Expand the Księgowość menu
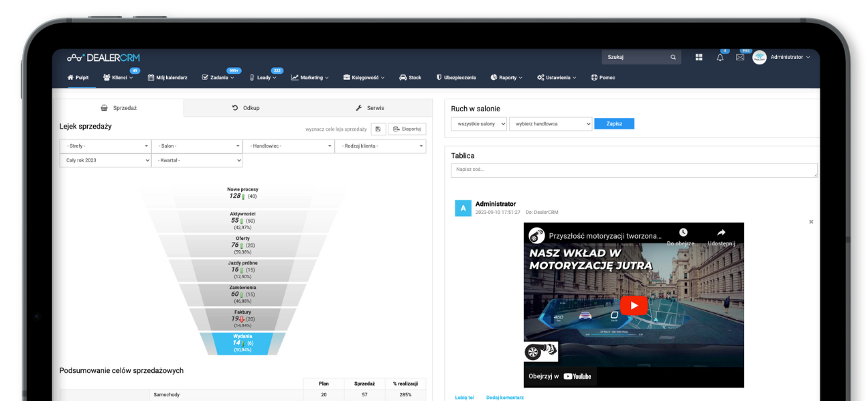The width and height of the screenshot is (868, 401). pyautogui.click(x=364, y=77)
